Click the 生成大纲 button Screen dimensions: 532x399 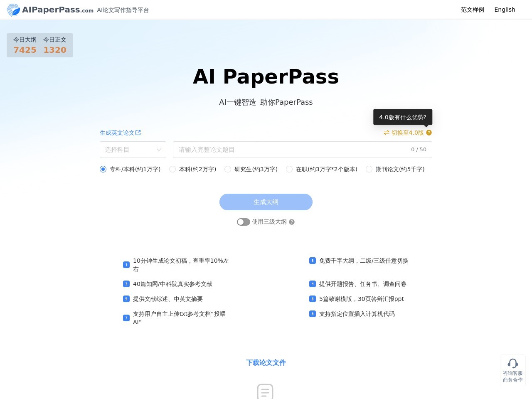(266, 202)
